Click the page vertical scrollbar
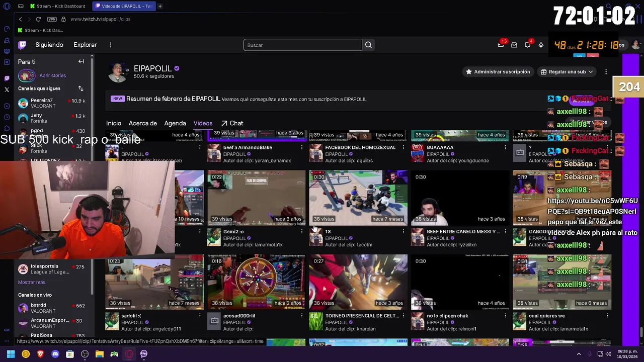Image resolution: width=644 pixels, height=362 pixels. pos(641,333)
